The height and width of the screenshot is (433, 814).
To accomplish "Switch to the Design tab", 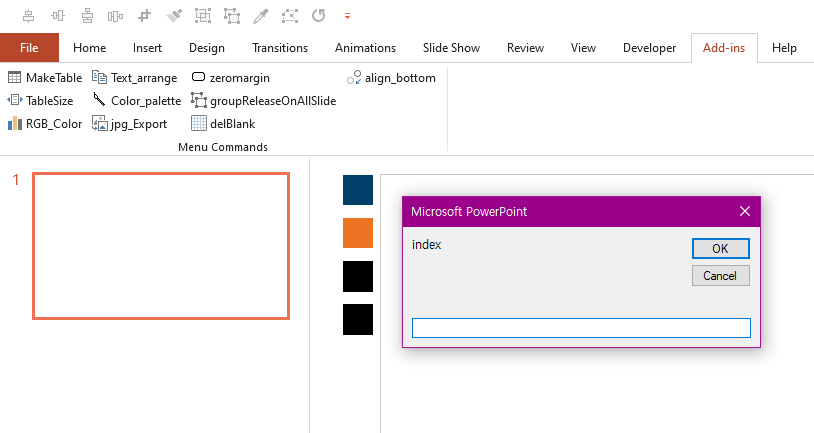I will click(x=207, y=48).
